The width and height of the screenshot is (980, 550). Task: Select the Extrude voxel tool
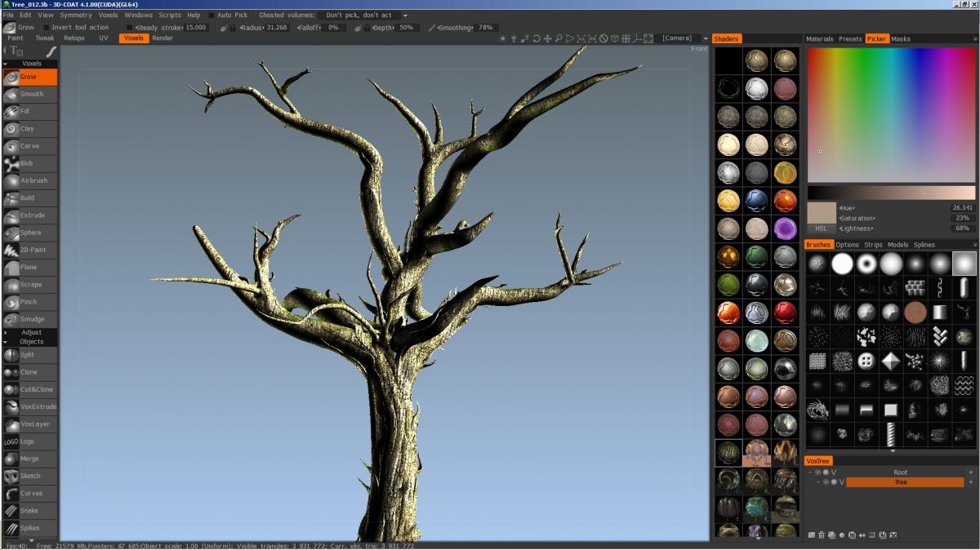(30, 215)
